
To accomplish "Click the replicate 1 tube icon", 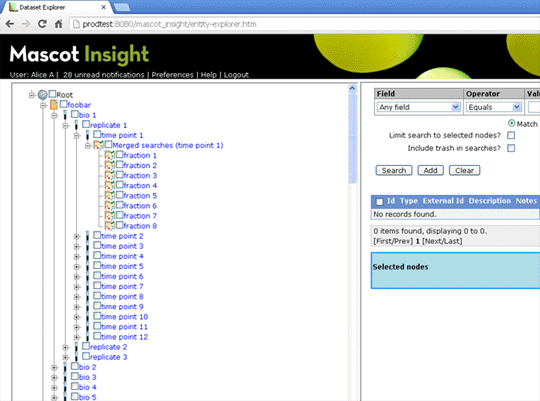I will coord(76,125).
